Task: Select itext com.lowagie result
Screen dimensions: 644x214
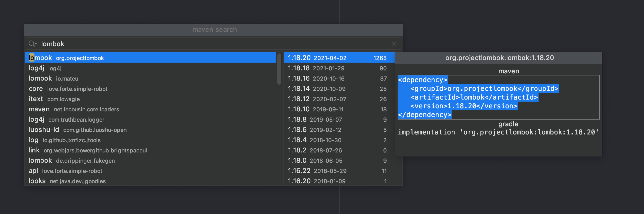Action: coord(150,99)
